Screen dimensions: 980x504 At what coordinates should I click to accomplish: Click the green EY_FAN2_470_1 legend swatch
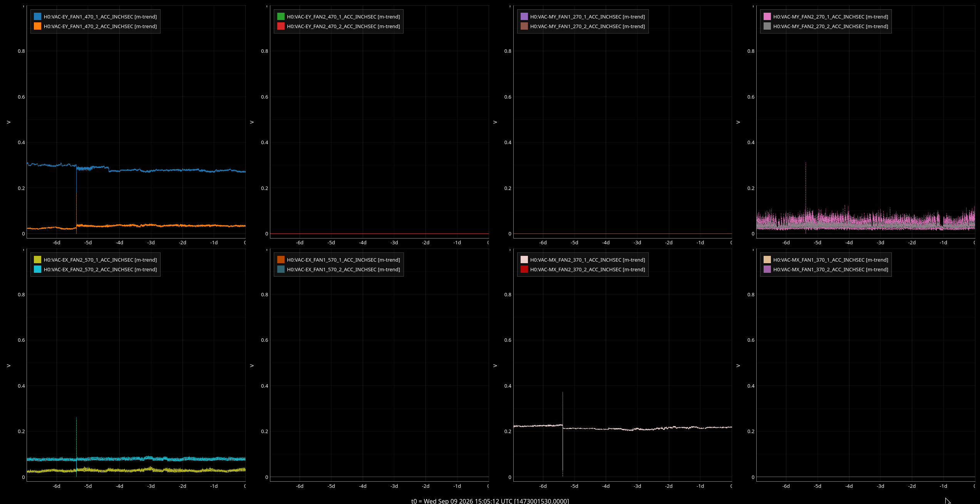click(x=281, y=17)
